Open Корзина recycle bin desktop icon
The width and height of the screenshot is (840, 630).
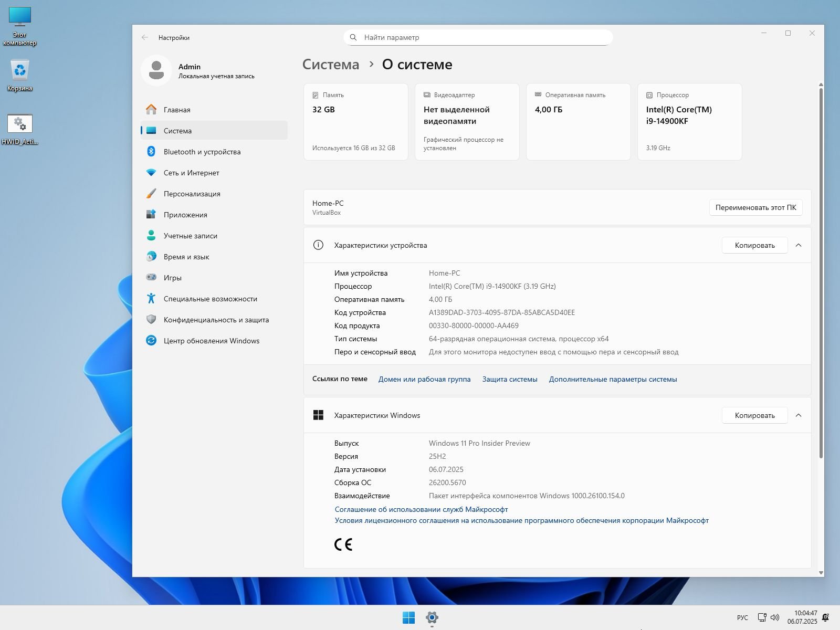tap(19, 75)
